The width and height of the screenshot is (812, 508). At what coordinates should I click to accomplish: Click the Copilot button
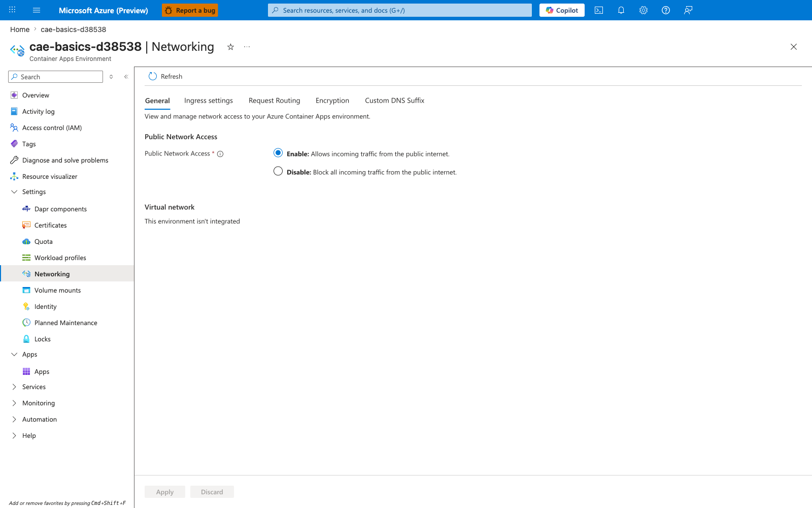pos(562,10)
